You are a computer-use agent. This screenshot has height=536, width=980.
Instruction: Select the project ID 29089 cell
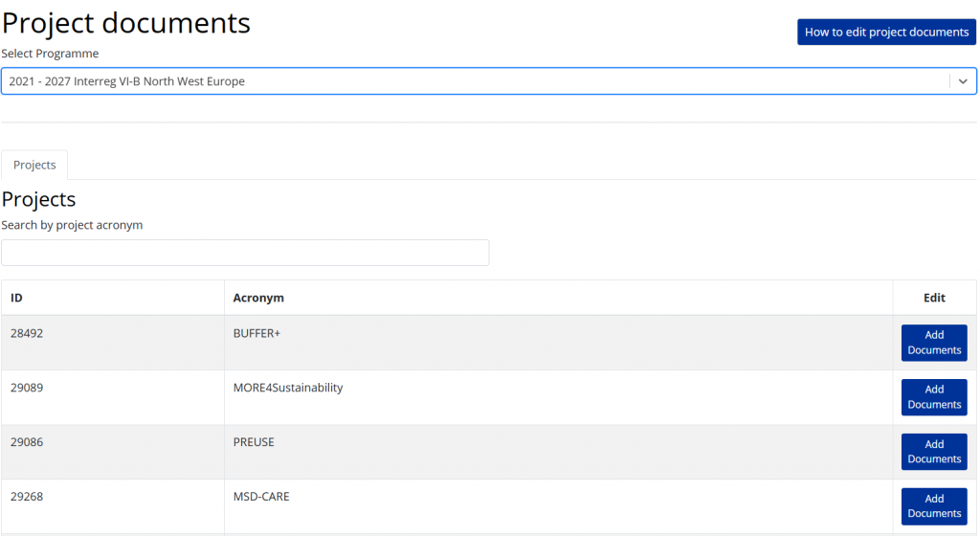(27, 389)
